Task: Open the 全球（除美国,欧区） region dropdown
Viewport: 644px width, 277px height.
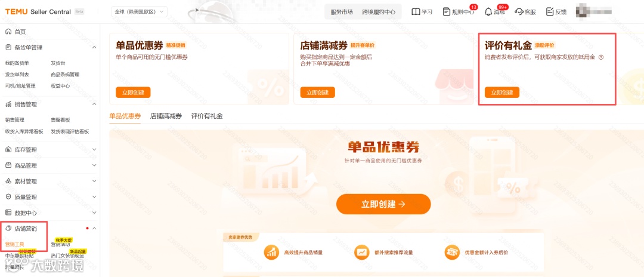Action: click(139, 12)
